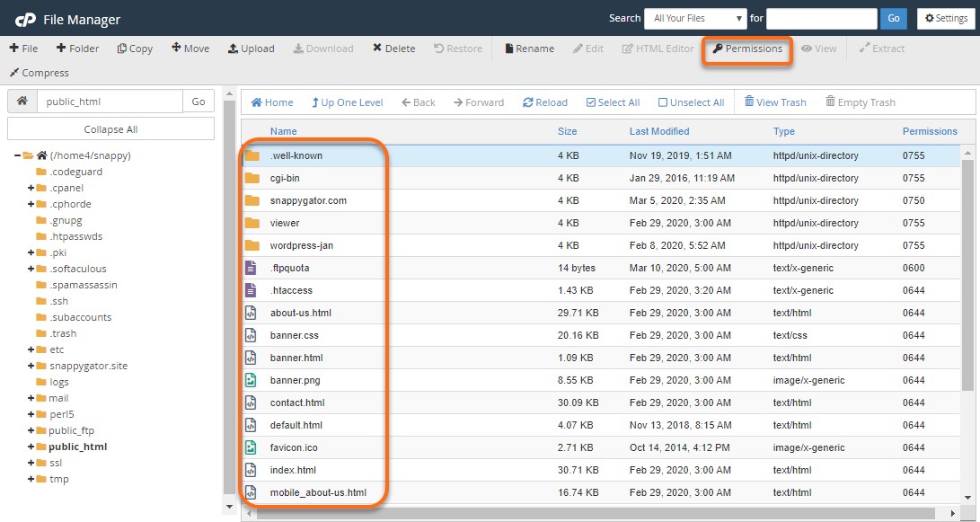Open the HTML Editor
The width and height of the screenshot is (980, 522).
(658, 49)
